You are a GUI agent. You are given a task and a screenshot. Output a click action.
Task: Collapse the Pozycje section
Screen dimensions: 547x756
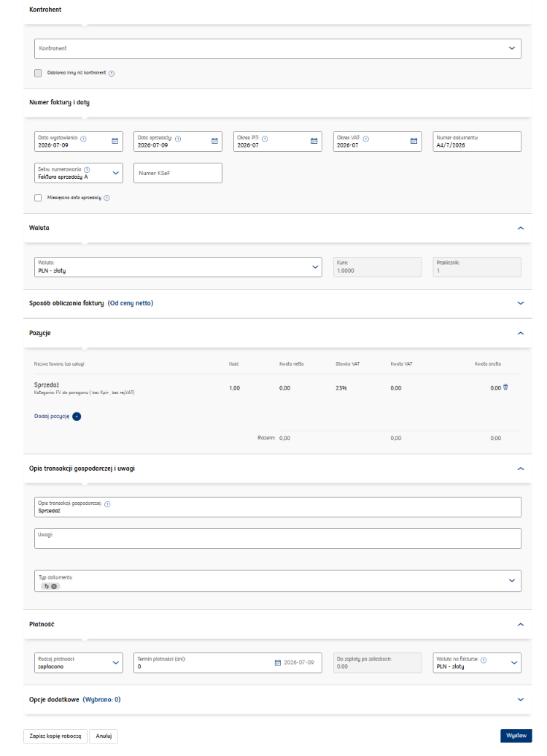pos(521,333)
